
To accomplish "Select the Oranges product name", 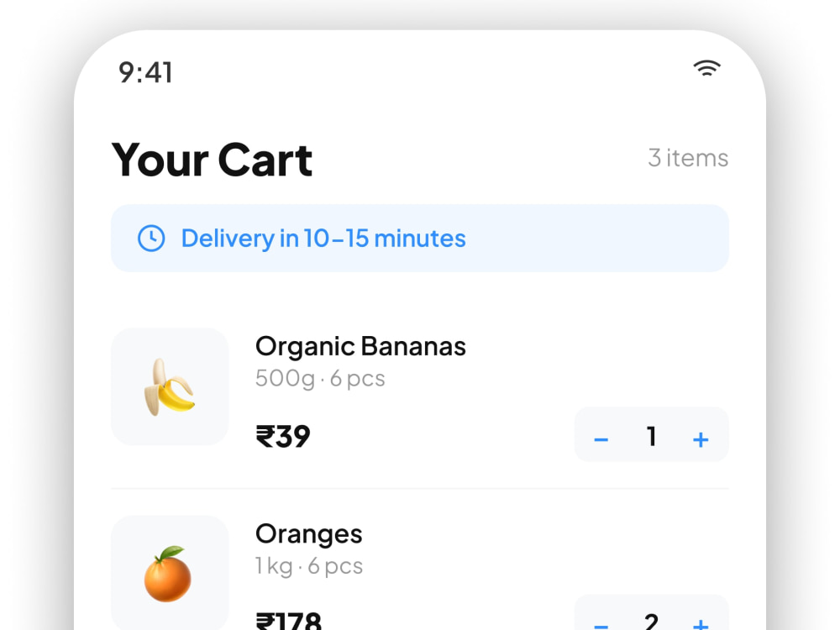I will (x=308, y=534).
